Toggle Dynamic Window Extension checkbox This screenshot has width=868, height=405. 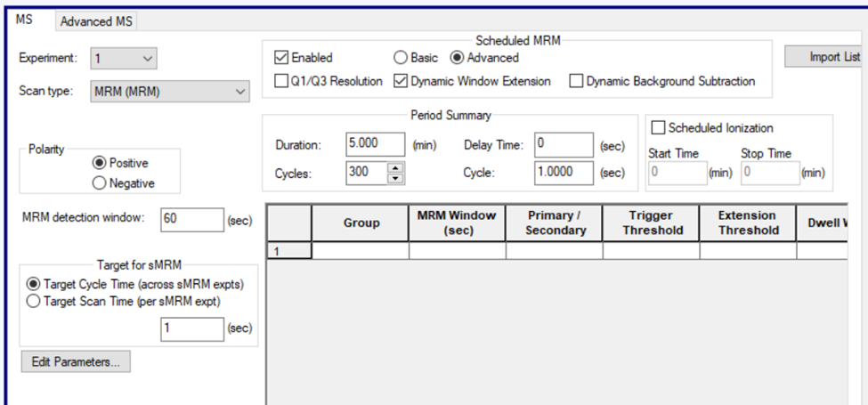click(400, 81)
